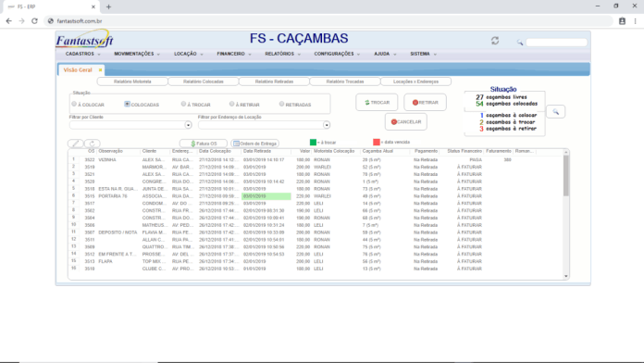
Task: Click the refresh icon beside the header search
Action: click(x=495, y=41)
